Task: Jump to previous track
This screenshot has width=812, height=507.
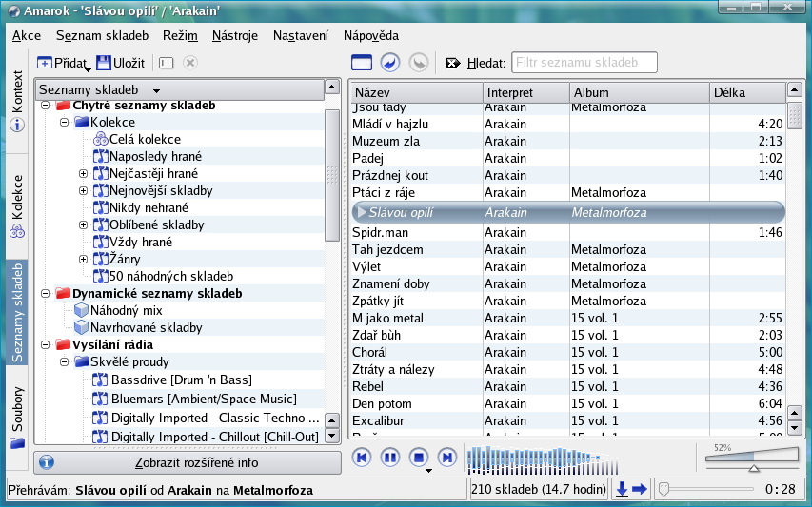Action: pyautogui.click(x=362, y=458)
